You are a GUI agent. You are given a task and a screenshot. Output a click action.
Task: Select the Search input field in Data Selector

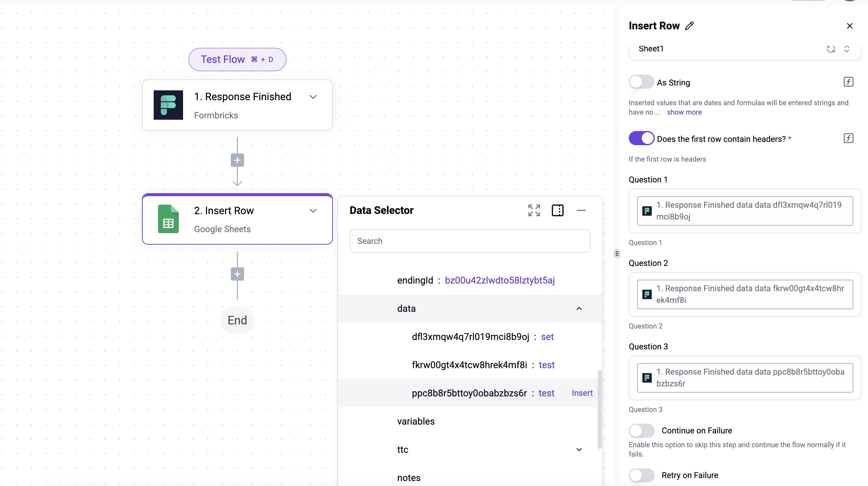469,241
